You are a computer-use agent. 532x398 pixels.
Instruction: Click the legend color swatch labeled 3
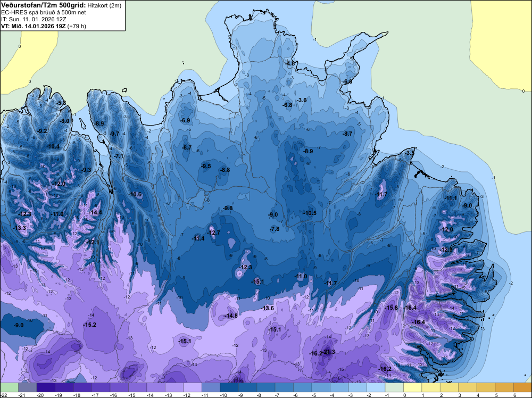[x=468, y=387]
